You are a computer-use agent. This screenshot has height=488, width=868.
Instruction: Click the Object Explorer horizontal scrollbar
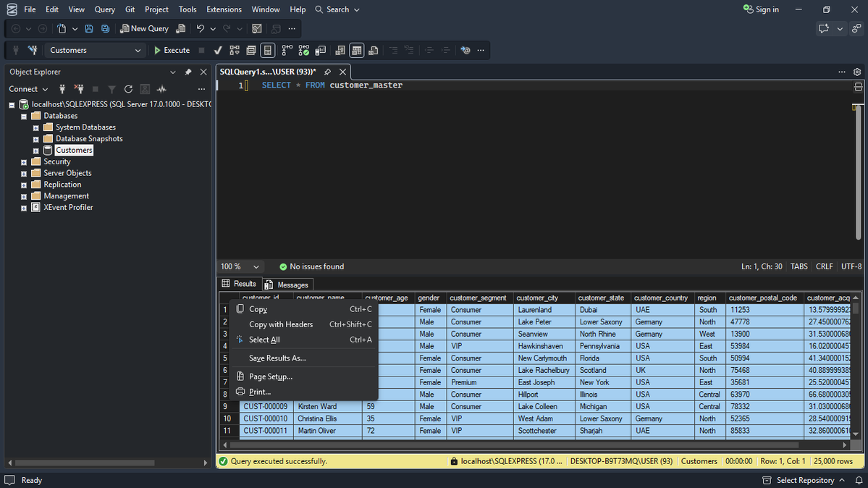click(x=85, y=463)
